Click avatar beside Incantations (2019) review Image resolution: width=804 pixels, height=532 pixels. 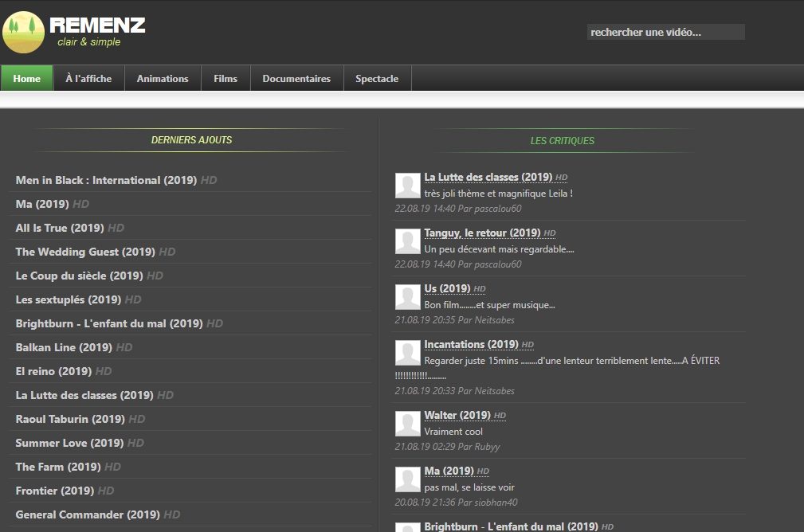tap(408, 353)
